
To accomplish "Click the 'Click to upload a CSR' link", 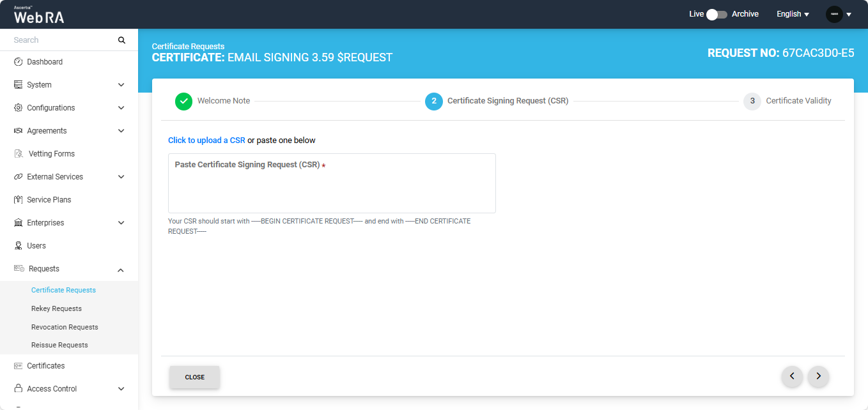I will click(x=206, y=140).
